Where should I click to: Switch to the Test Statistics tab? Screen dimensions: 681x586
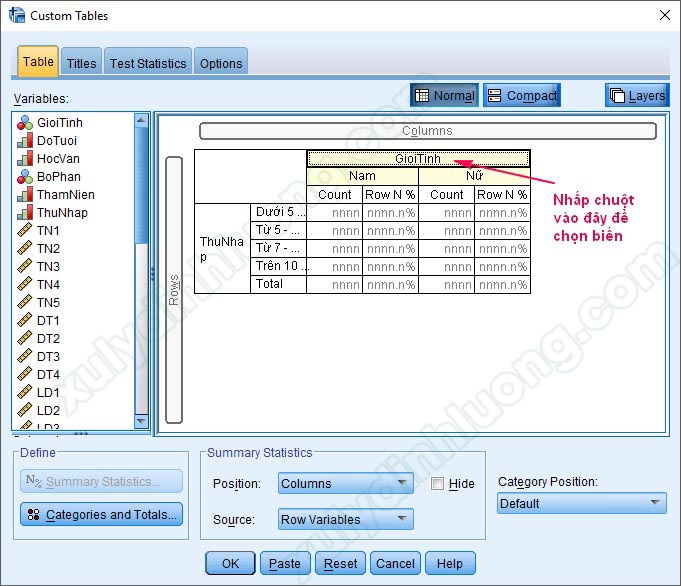[148, 63]
